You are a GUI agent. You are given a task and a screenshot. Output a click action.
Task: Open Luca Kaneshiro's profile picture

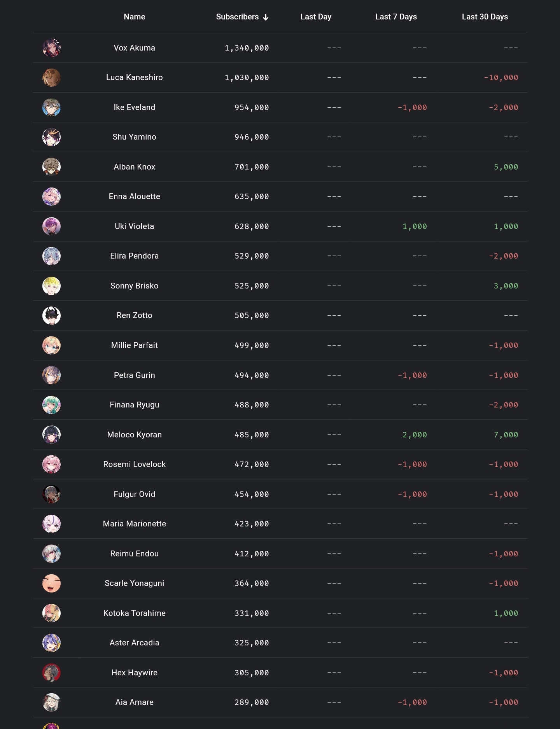51,78
